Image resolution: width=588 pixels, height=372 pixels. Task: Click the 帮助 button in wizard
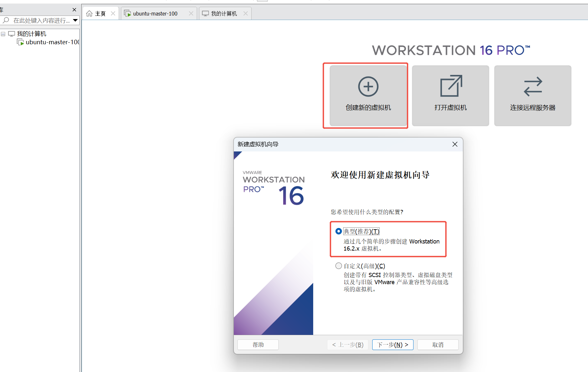[x=258, y=345]
